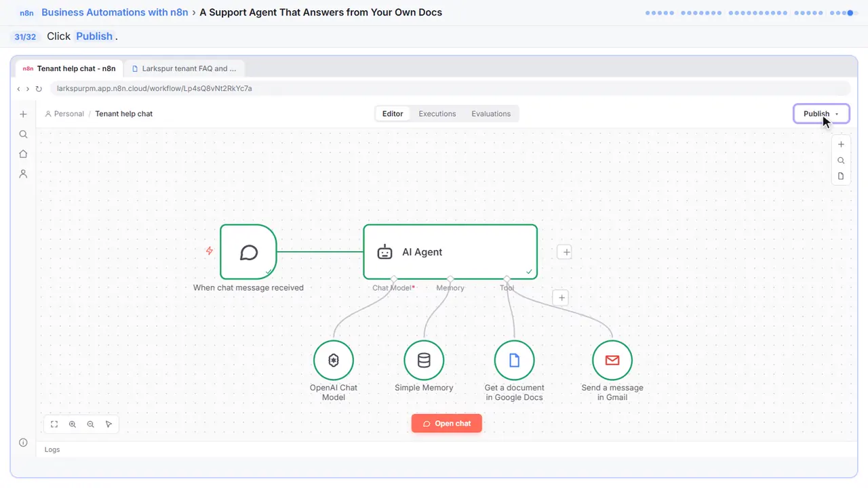Viewport: 868px width, 488px height.
Task: Click the OpenAI Chat Model node icon
Action: point(334,361)
